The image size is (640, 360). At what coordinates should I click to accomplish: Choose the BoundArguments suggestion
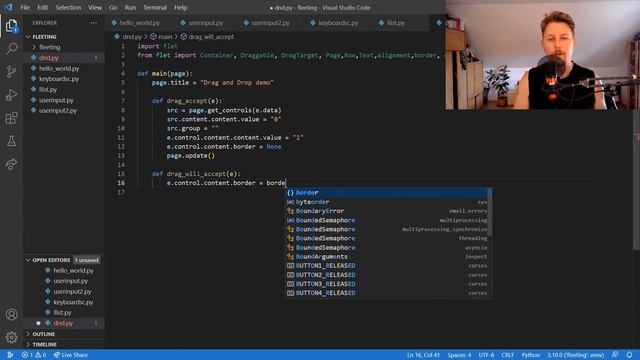coord(386,257)
